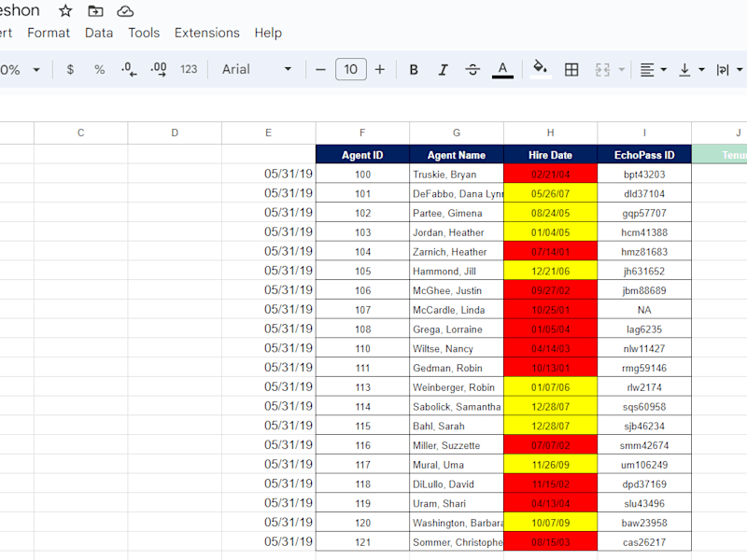The image size is (747, 560).
Task: Toggle italic formatting
Action: (x=443, y=70)
